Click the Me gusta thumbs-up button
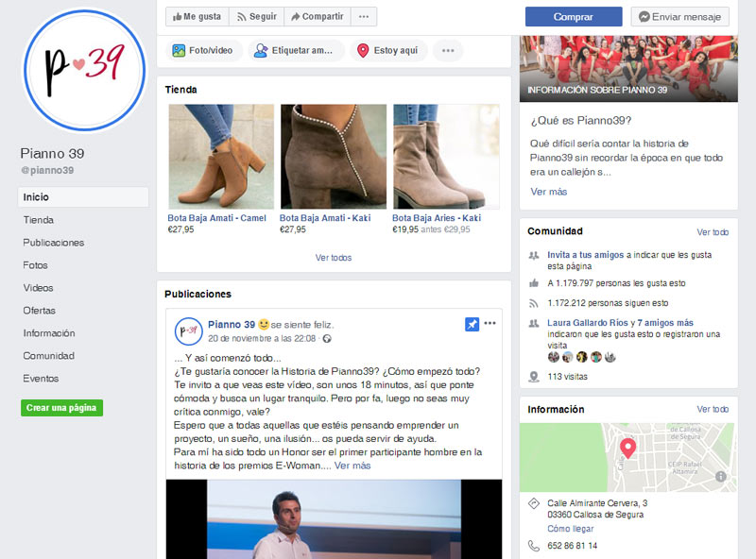This screenshot has width=756, height=559. pyautogui.click(x=197, y=17)
